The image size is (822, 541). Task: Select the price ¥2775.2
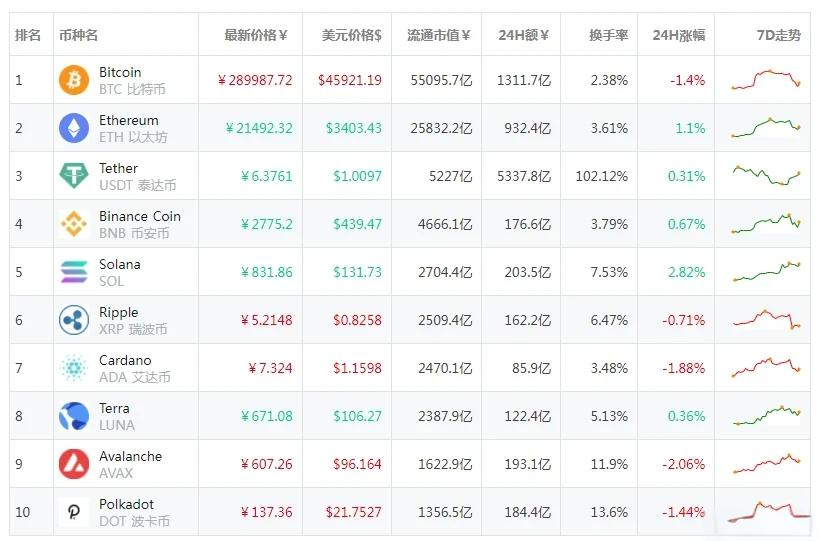point(266,224)
